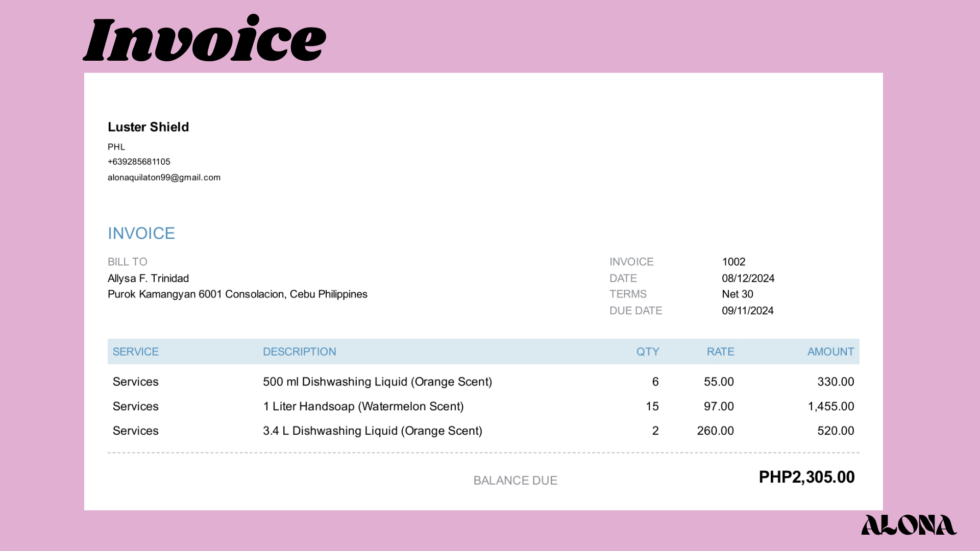Click the Purok Kamangyan billing address
Image resolution: width=980 pixels, height=551 pixels.
[237, 294]
